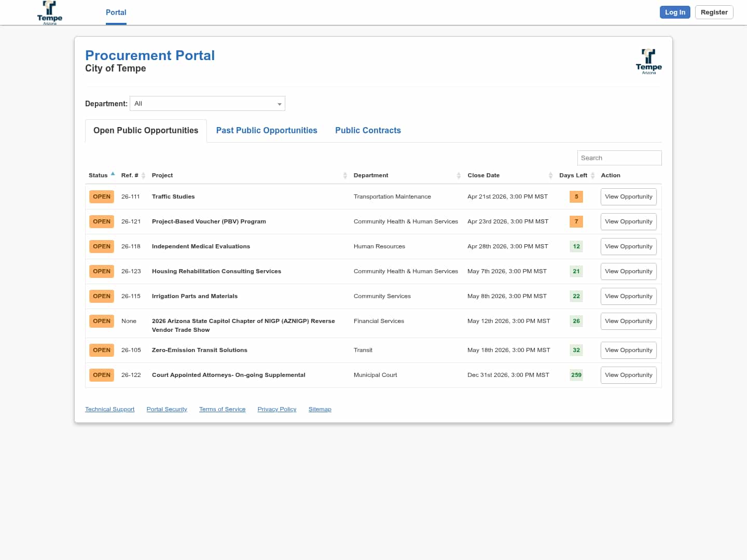Click the Log In button

coord(674,12)
